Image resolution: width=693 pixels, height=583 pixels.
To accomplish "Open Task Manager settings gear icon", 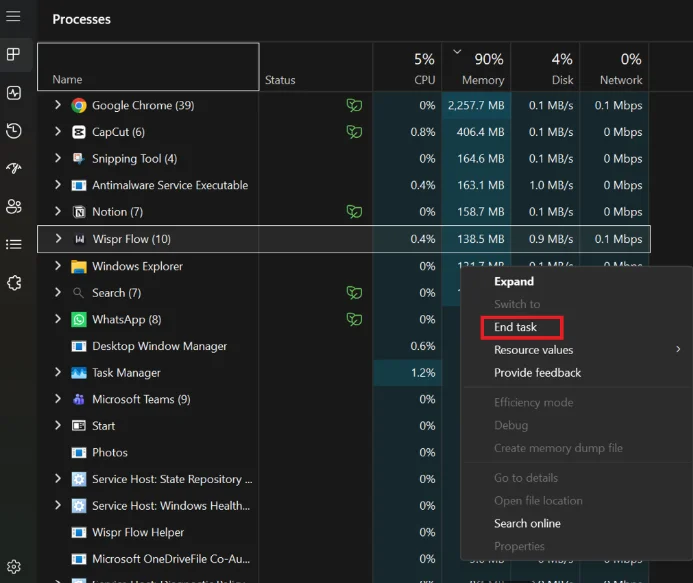I will [x=13, y=567].
